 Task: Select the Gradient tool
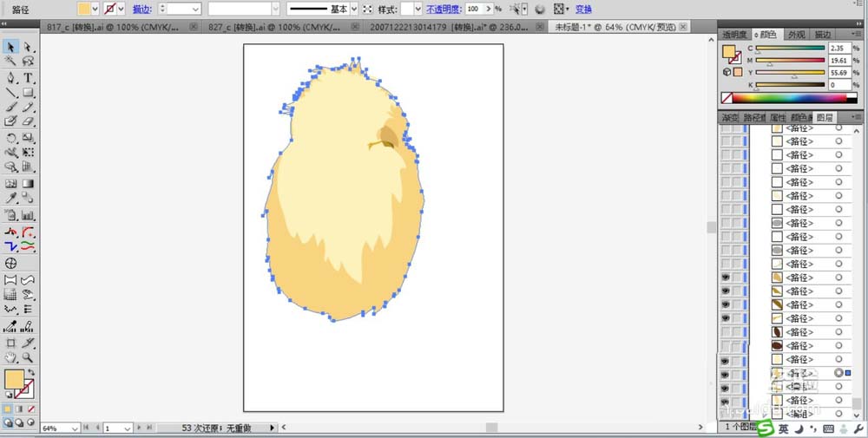pyautogui.click(x=28, y=184)
